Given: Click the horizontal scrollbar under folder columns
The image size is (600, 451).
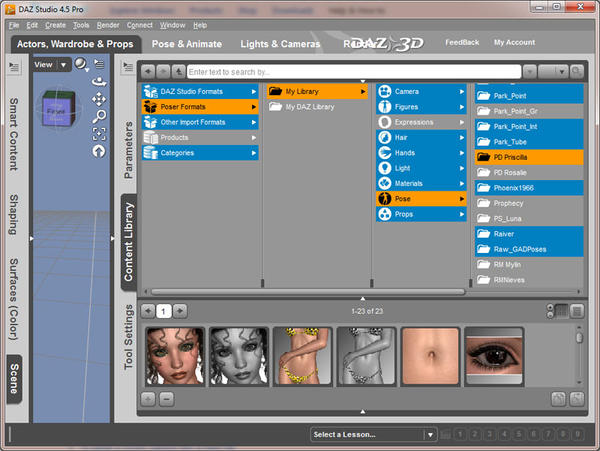Looking at the screenshot, I should coord(308,292).
